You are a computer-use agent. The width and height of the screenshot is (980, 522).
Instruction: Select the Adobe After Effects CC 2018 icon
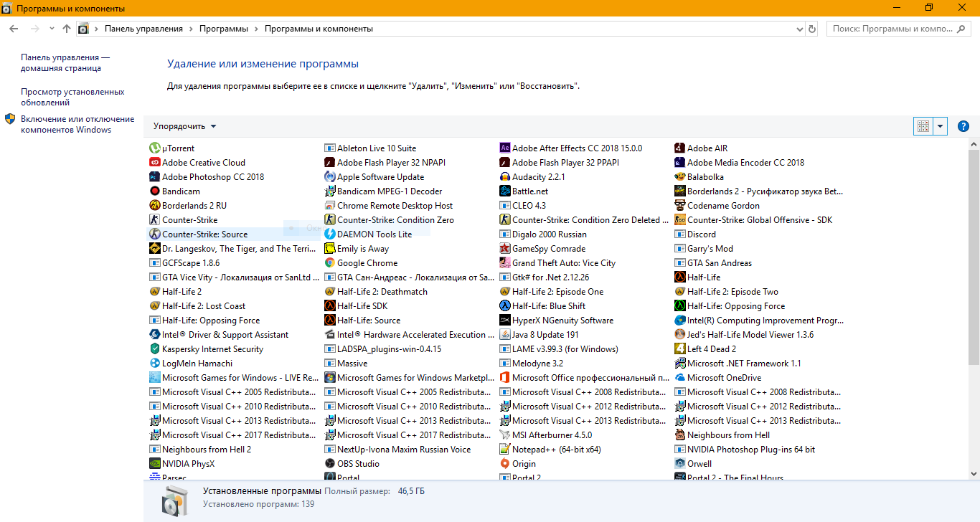[504, 148]
